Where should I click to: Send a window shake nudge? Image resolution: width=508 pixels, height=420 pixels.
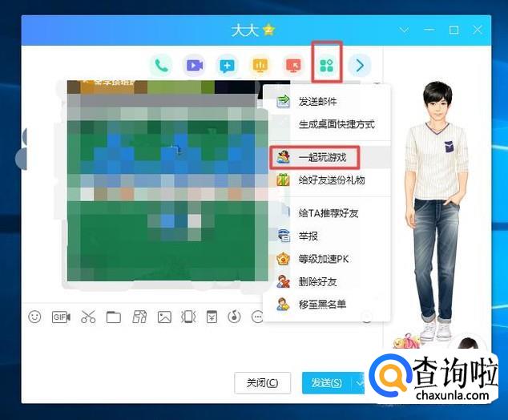[x=188, y=317]
